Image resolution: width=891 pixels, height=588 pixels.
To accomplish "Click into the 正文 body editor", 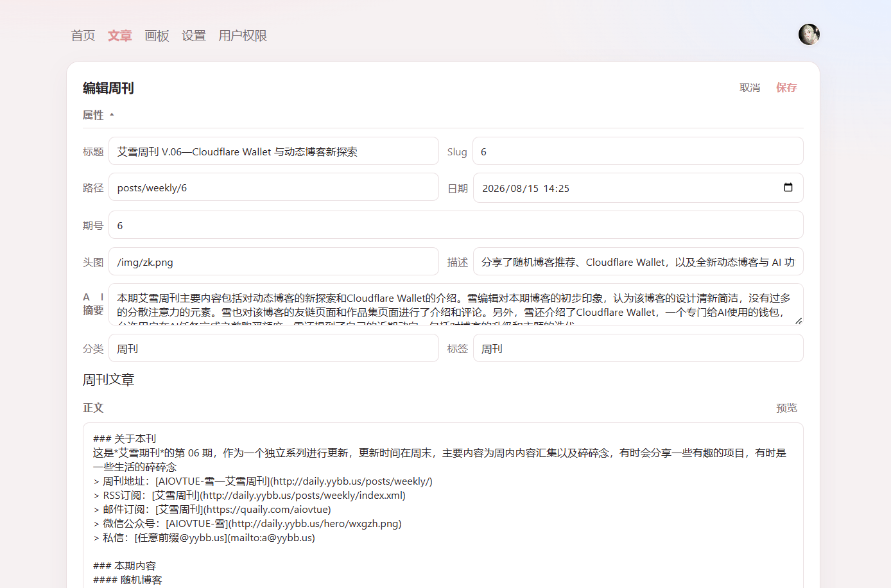I will [443, 505].
